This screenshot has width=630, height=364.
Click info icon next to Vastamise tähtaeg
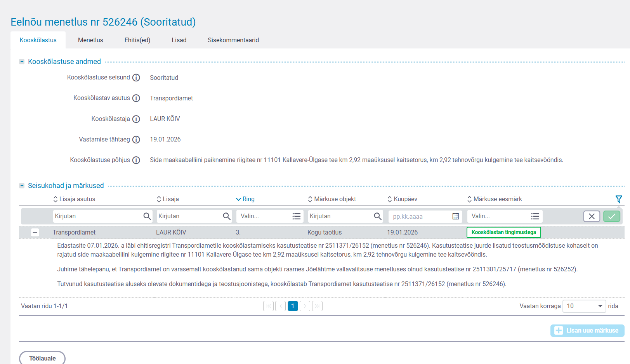pyautogui.click(x=136, y=140)
